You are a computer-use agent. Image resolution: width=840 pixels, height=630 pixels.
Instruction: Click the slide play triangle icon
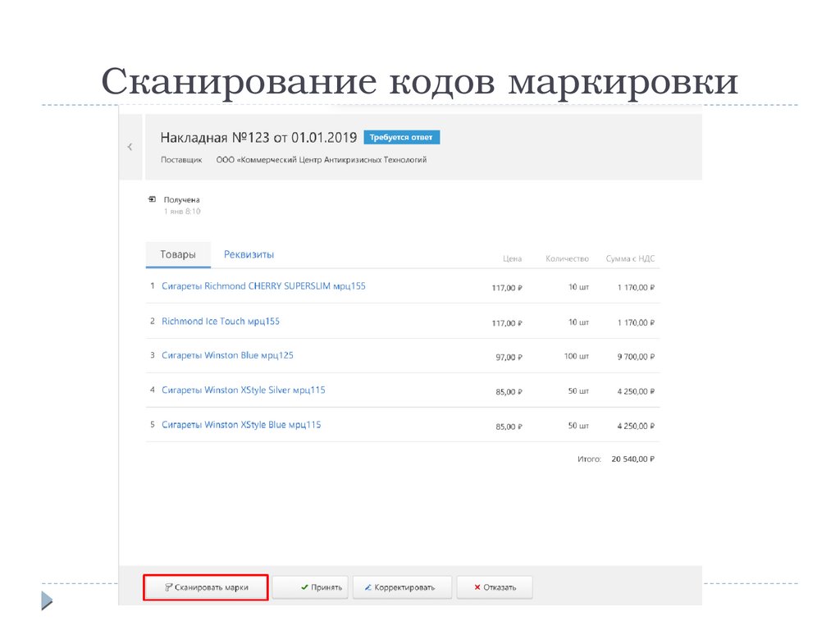pos(47,600)
